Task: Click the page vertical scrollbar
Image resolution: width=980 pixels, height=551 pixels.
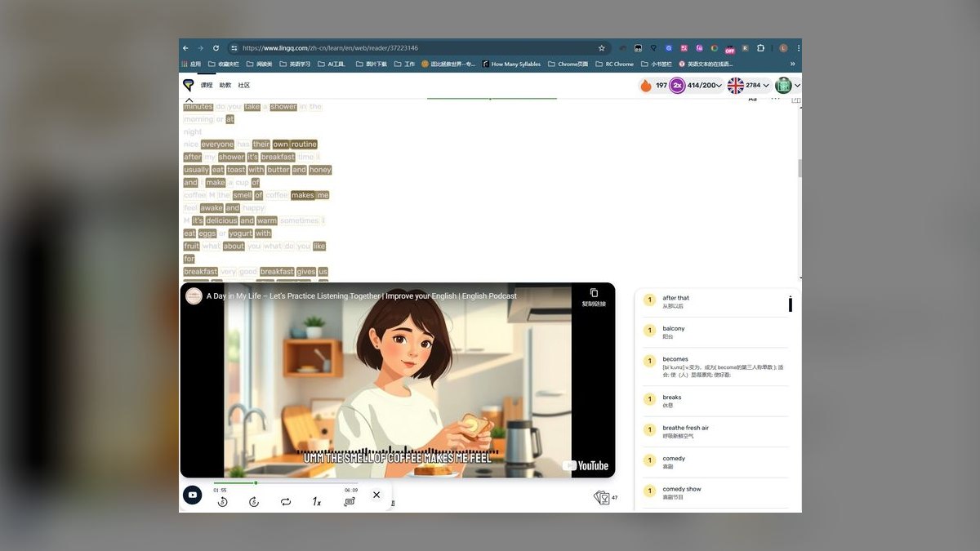Action: (x=800, y=168)
